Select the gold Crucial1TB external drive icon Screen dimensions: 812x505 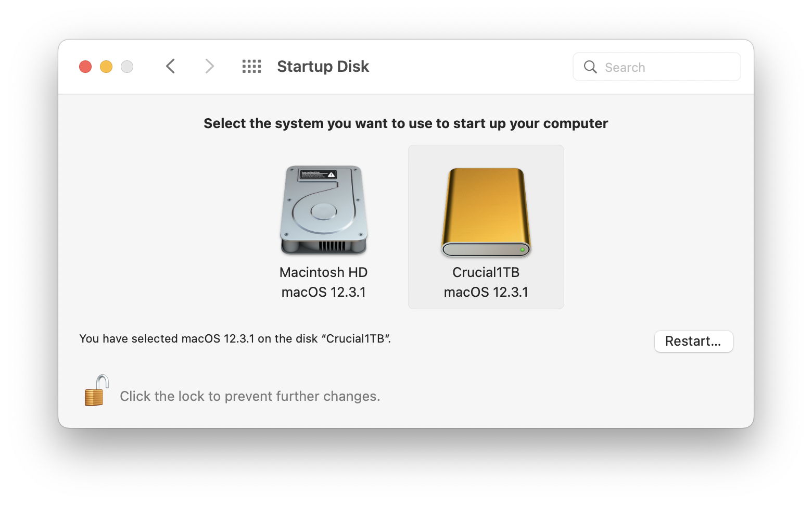(486, 212)
